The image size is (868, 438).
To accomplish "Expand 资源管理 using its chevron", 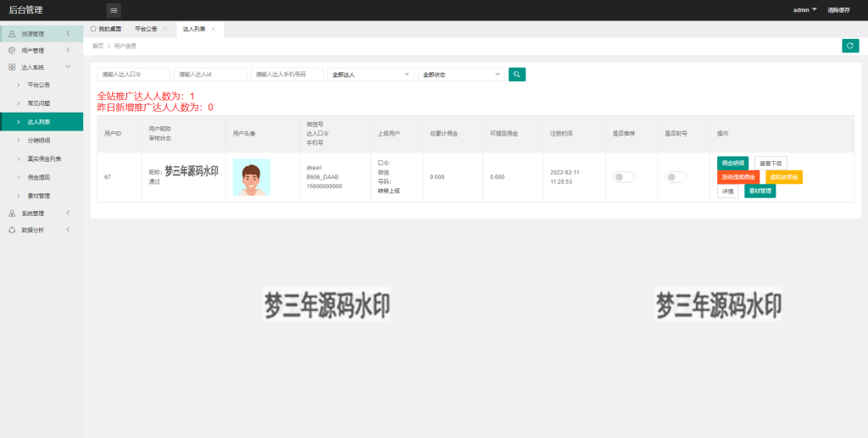I will [x=68, y=34].
